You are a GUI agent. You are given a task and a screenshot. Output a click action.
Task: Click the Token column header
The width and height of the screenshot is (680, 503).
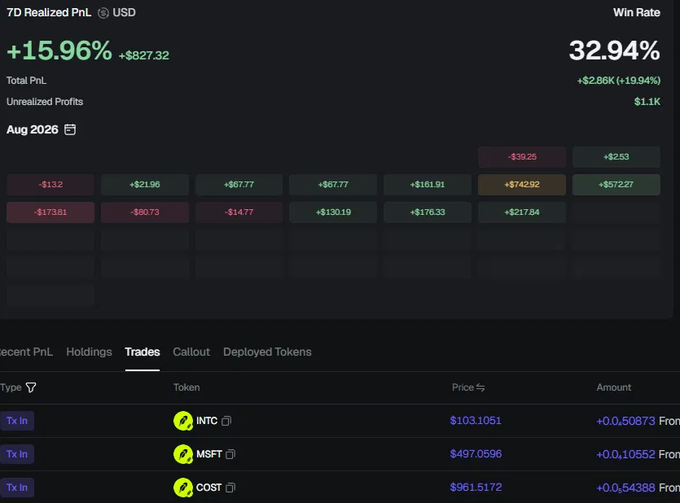[186, 387]
